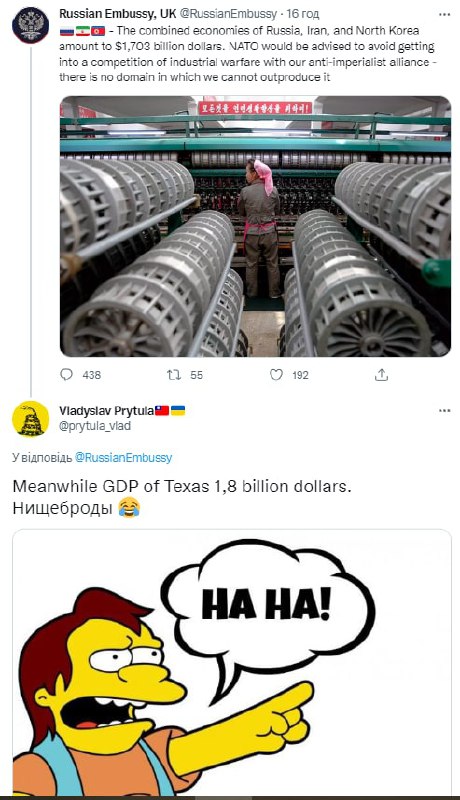
Task: Click the Russian Embassy profile avatar
Action: pyautogui.click(x=30, y=25)
